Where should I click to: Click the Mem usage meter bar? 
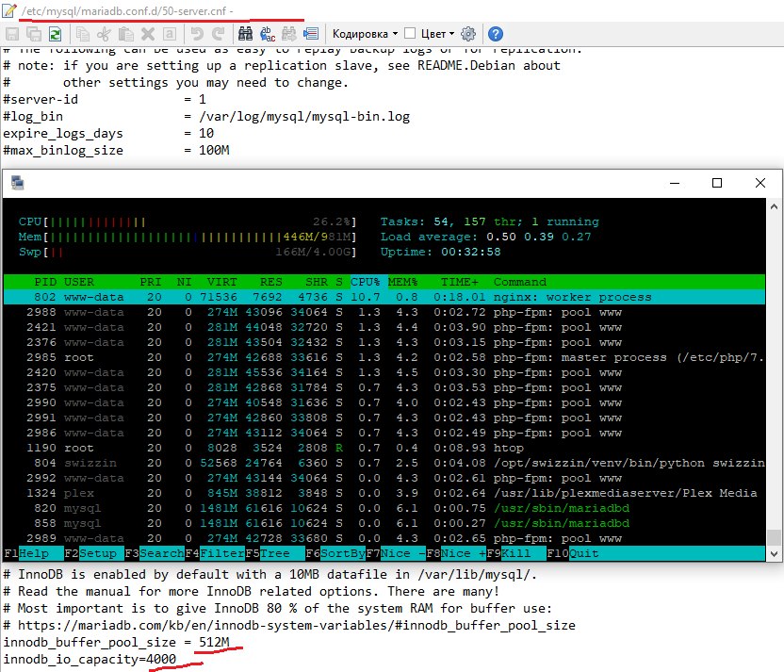click(x=188, y=237)
